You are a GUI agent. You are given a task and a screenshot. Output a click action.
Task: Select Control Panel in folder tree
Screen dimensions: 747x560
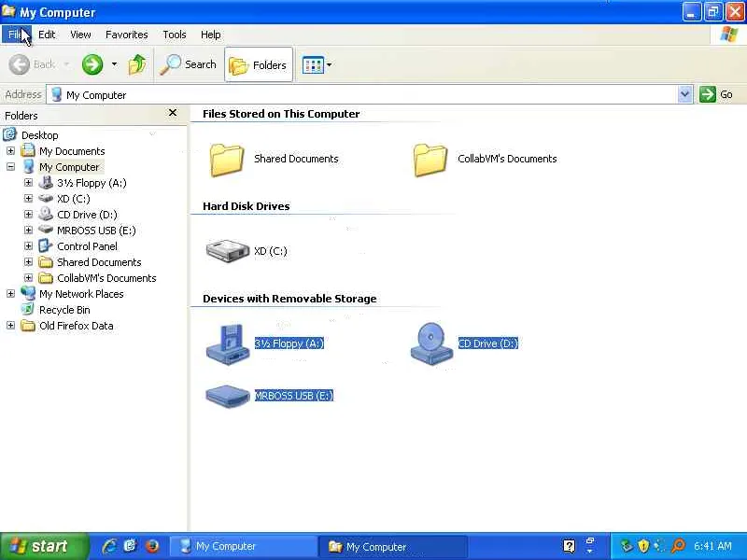coord(87,246)
